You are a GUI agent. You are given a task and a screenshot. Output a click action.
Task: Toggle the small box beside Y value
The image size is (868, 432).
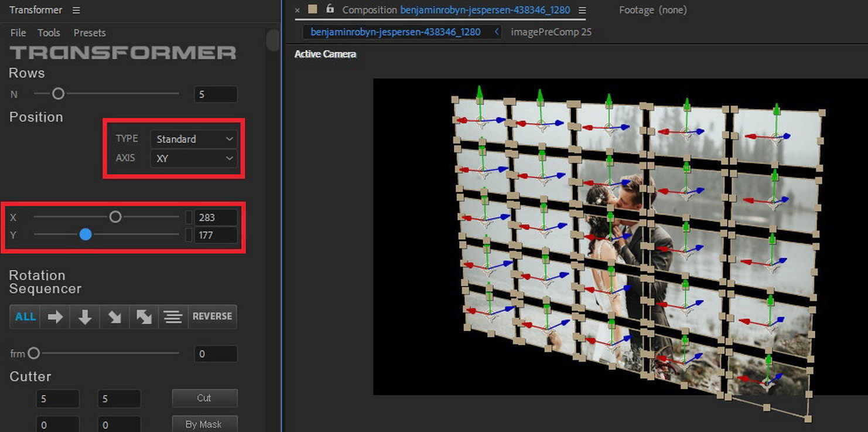(x=189, y=235)
